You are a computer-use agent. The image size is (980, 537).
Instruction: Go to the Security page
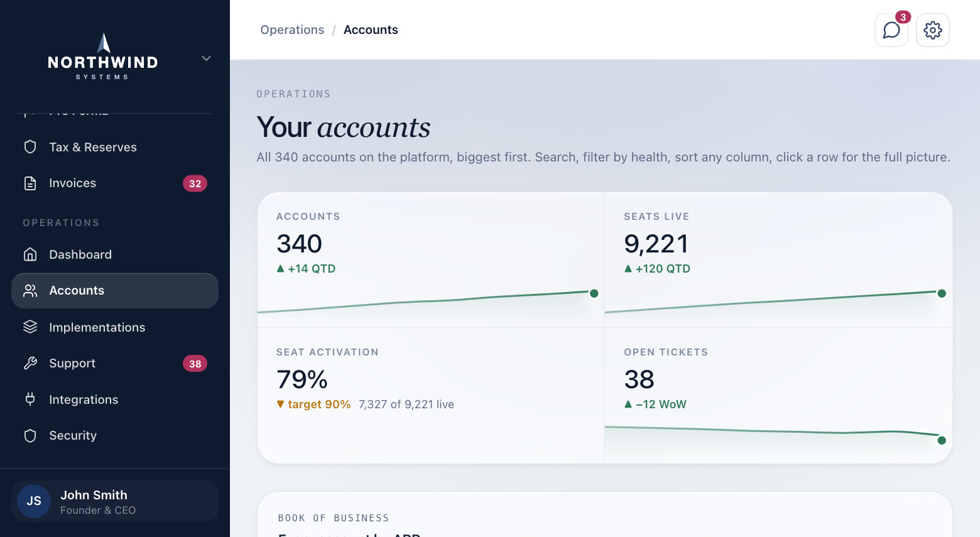click(115, 436)
